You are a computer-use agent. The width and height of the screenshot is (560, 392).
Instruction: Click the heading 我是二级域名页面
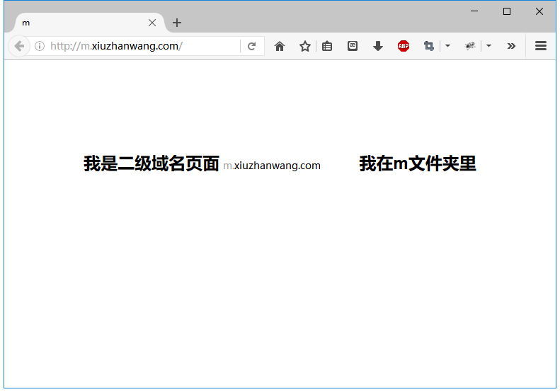(152, 164)
